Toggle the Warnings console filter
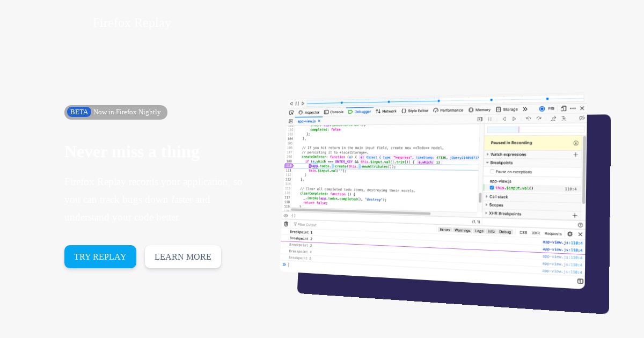This screenshot has width=644, height=338. pyautogui.click(x=462, y=230)
